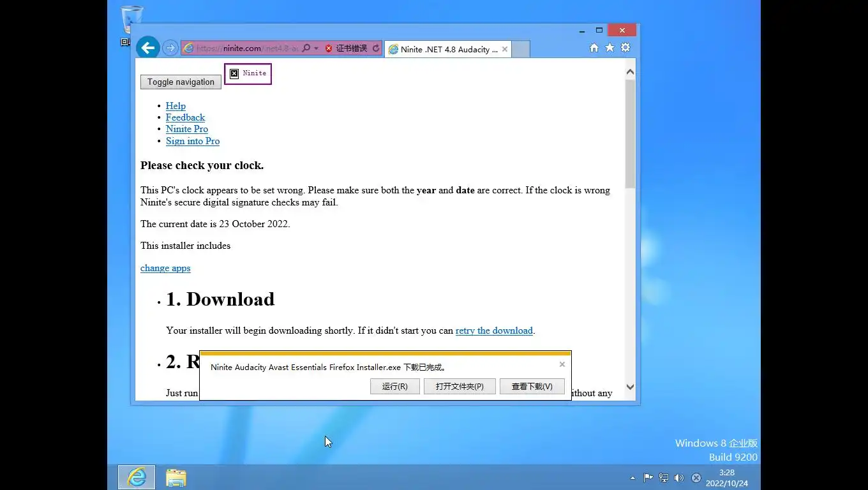Open a new blank tab
Viewport: 868px width, 490px height.
click(x=521, y=49)
